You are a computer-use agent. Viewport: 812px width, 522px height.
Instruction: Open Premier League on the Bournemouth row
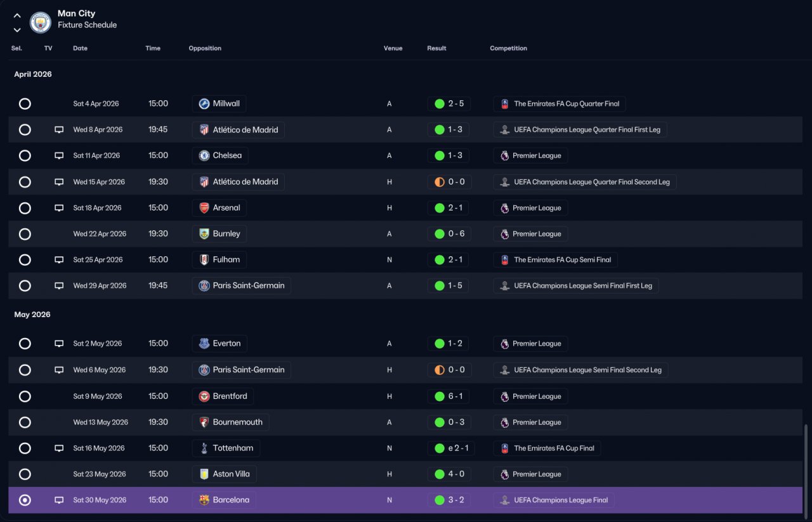(530, 422)
